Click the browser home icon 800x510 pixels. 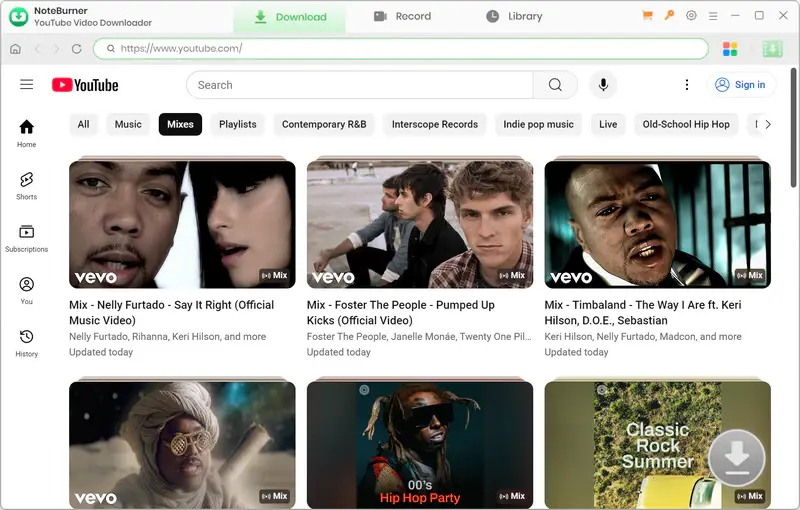click(x=15, y=49)
